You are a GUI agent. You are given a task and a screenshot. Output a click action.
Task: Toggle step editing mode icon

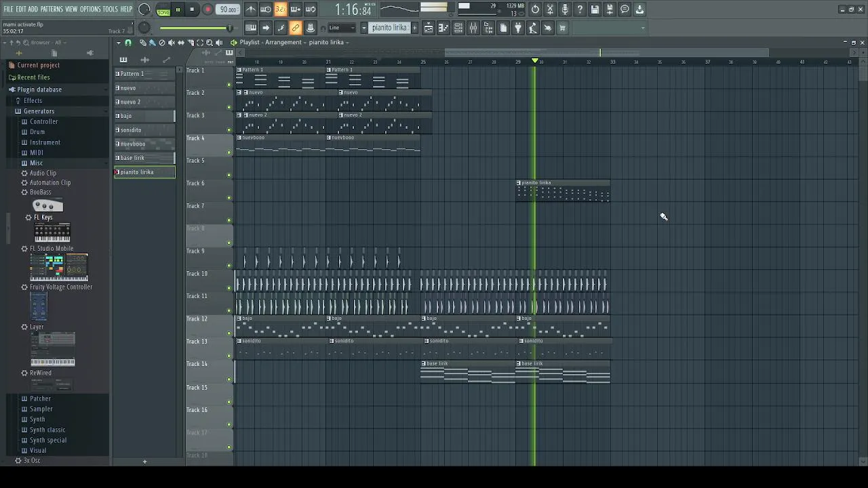tap(281, 28)
